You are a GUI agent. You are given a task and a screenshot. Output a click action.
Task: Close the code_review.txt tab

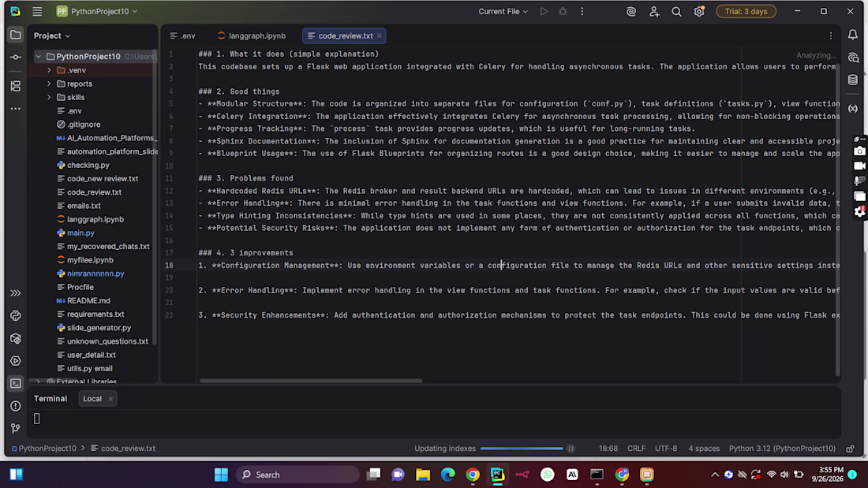click(x=380, y=35)
